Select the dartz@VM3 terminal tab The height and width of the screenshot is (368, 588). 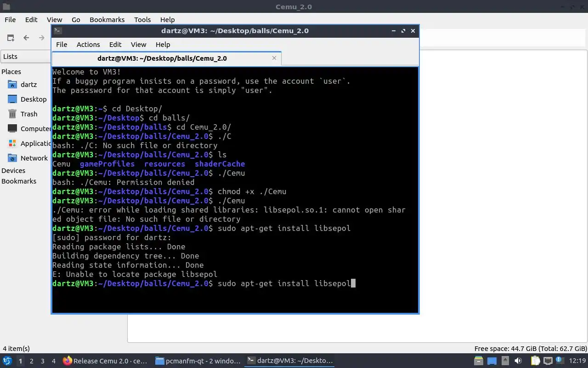coord(166,58)
